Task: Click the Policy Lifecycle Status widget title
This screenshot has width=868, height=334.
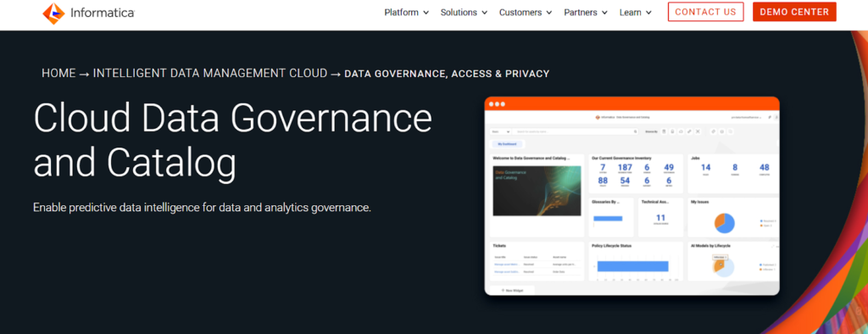Action: 612,245
